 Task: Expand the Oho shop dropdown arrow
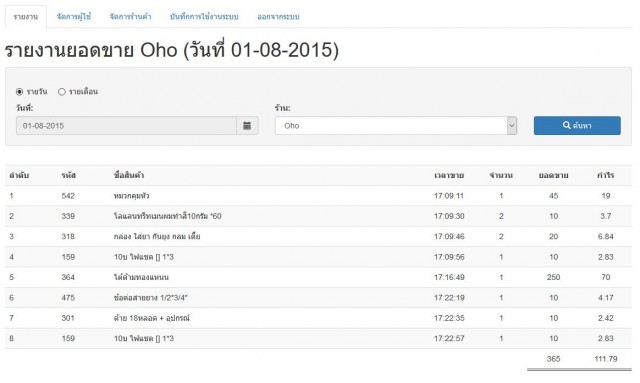coord(512,126)
